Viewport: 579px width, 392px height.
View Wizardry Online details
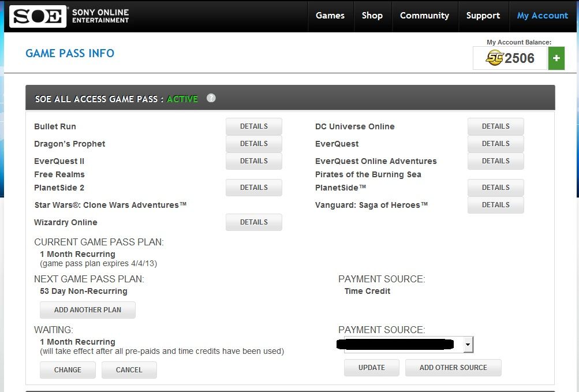pos(253,222)
